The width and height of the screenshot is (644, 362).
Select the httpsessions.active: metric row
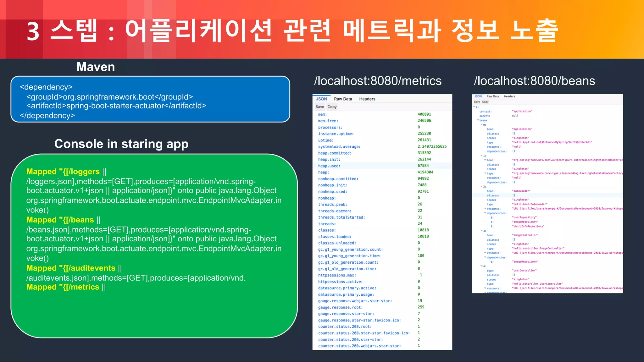(x=382, y=282)
